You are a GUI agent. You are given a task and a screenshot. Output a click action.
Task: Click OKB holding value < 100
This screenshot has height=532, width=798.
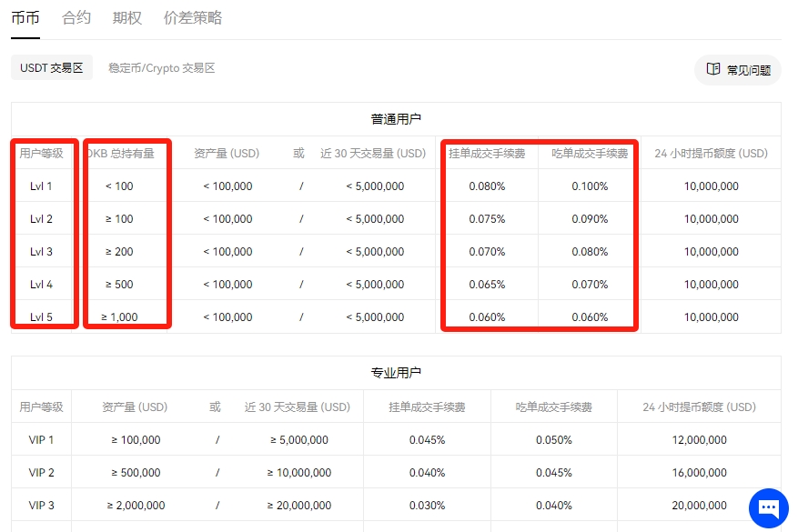pyautogui.click(x=119, y=186)
